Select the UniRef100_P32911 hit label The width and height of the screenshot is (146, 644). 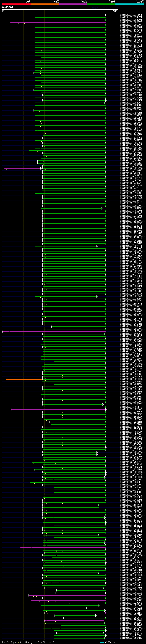(131, 178)
